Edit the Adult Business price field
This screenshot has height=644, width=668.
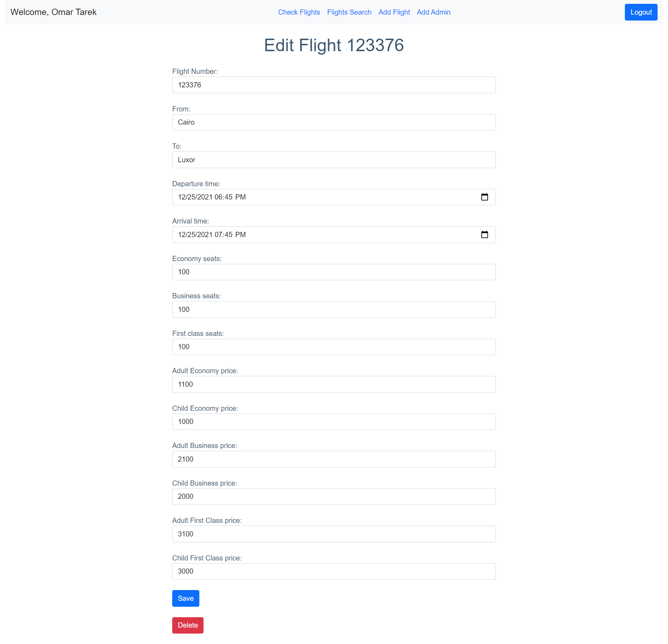pos(333,459)
